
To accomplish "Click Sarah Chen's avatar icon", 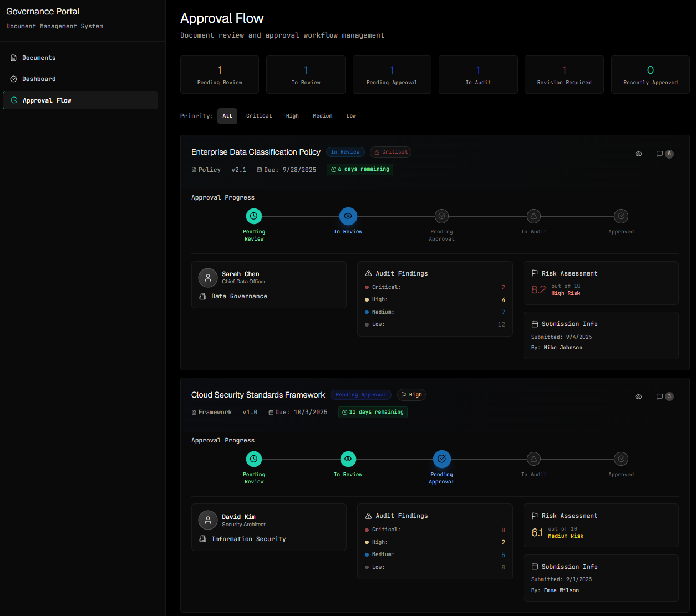I will click(x=208, y=278).
